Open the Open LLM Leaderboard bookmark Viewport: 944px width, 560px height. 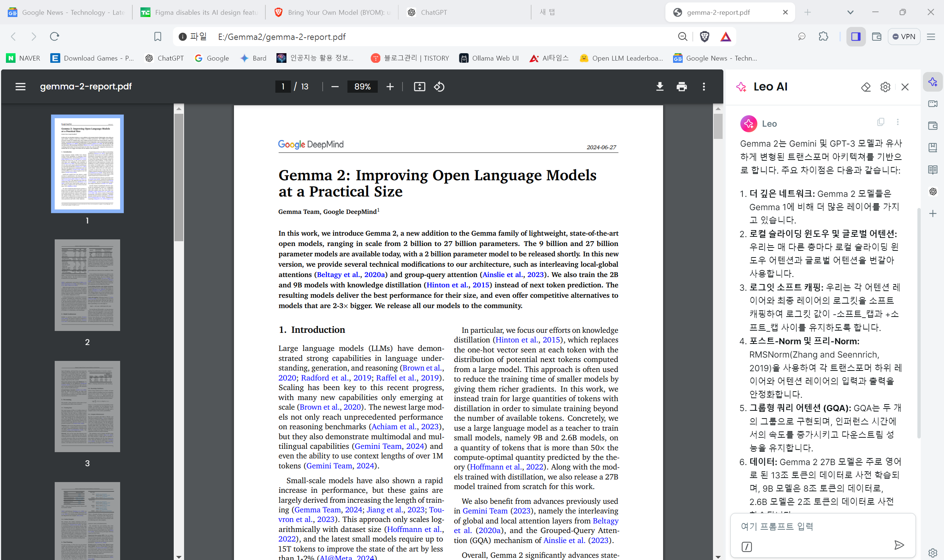[622, 58]
